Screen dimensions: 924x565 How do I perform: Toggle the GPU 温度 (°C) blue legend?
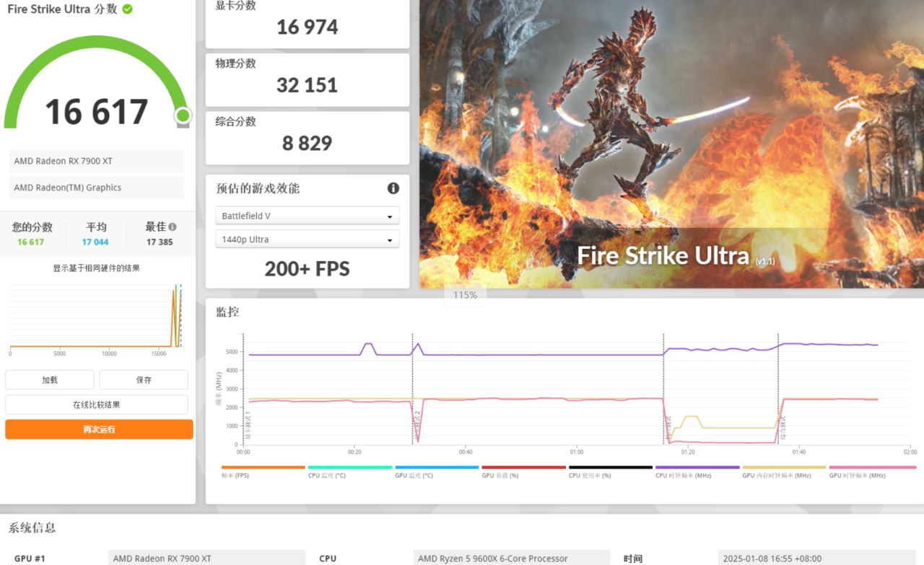[x=437, y=472]
